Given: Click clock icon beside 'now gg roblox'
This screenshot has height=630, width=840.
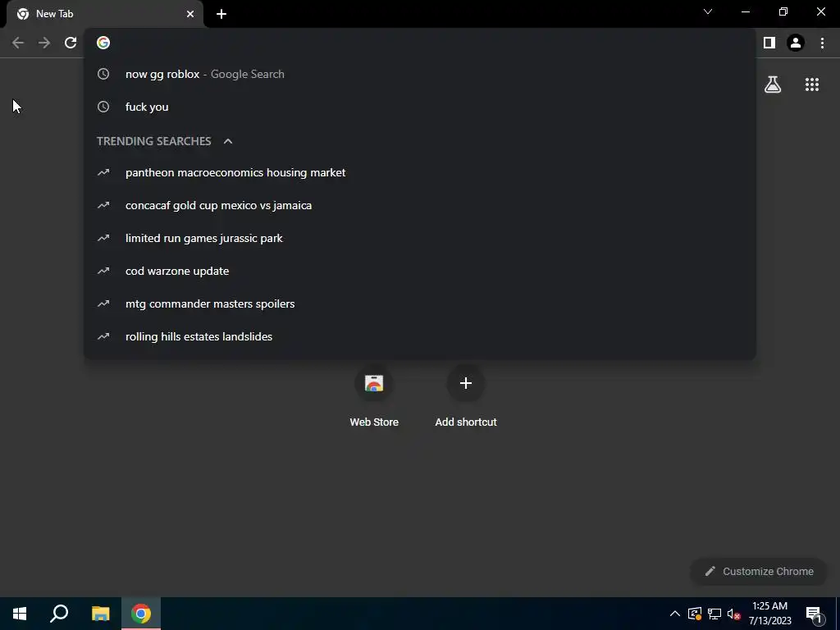Looking at the screenshot, I should pos(103,74).
